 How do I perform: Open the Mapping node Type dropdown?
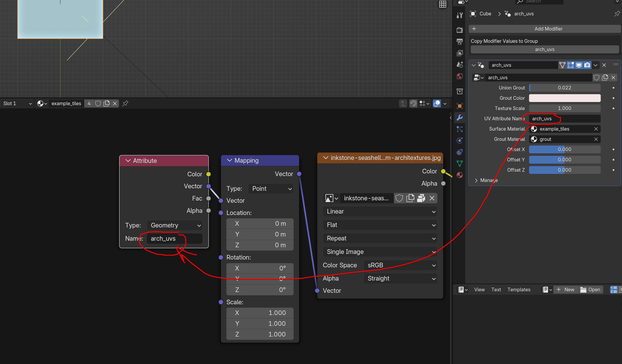coord(271,189)
